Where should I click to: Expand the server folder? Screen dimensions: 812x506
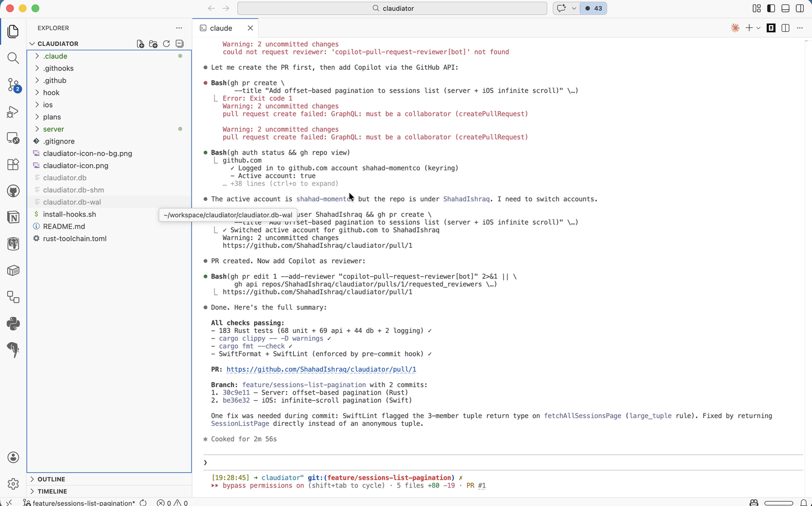pyautogui.click(x=53, y=129)
